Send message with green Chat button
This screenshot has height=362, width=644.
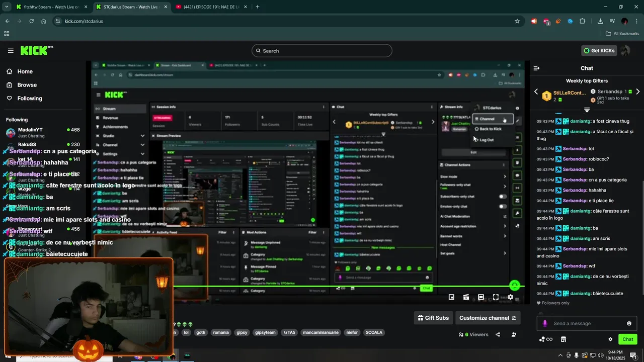click(628, 339)
